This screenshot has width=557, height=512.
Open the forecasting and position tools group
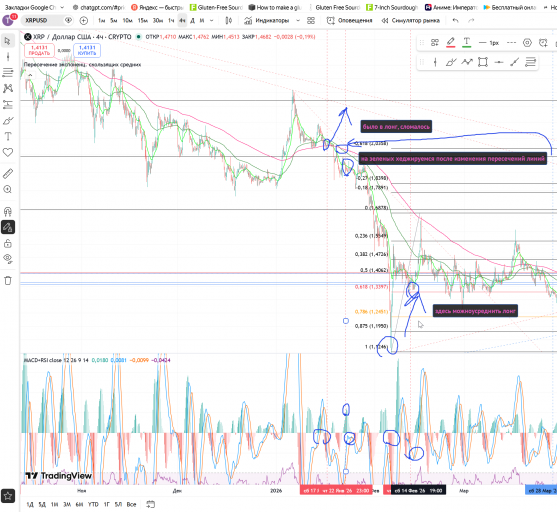[7, 104]
